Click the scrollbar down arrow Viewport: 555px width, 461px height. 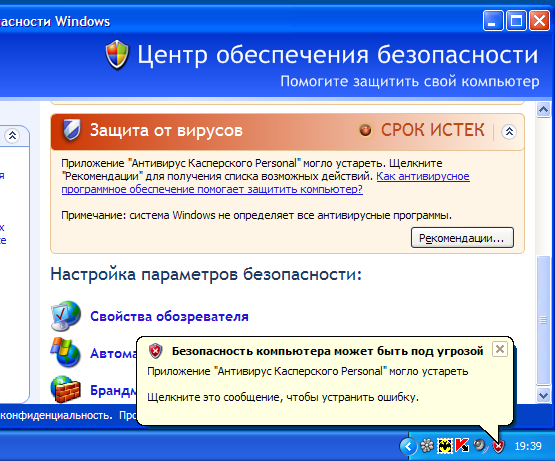pyautogui.click(x=543, y=394)
